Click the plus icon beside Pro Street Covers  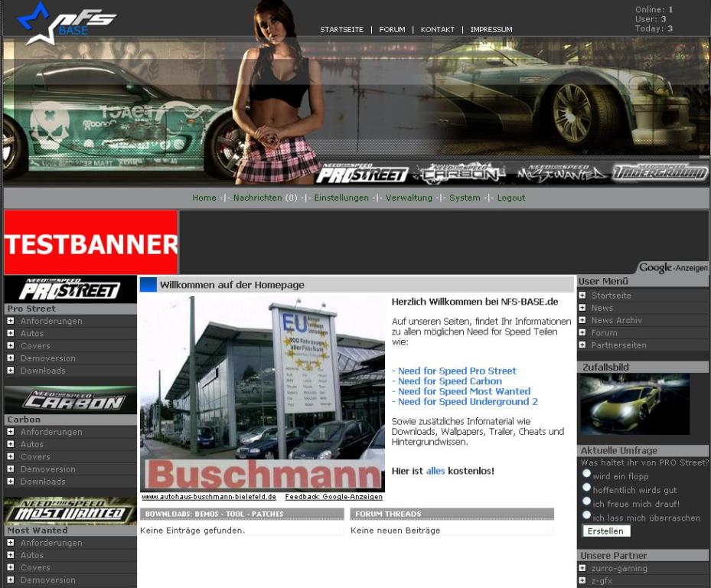(x=11, y=346)
